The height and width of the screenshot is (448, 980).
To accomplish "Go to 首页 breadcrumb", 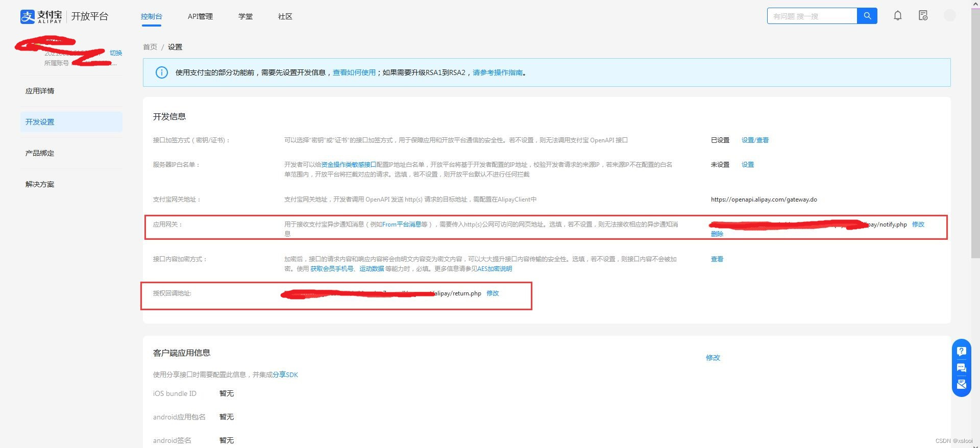I will 150,47.
